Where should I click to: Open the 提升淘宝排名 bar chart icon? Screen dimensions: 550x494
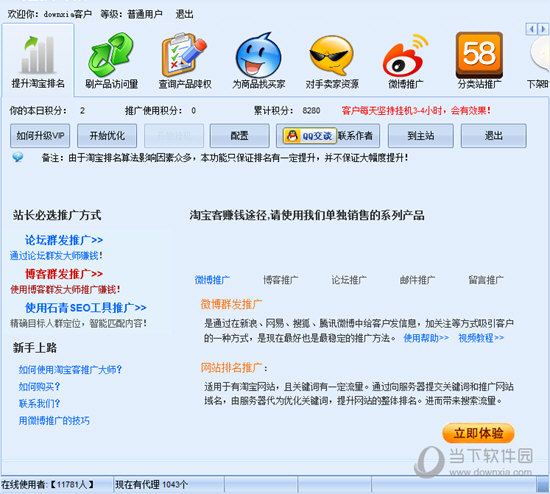(38, 54)
